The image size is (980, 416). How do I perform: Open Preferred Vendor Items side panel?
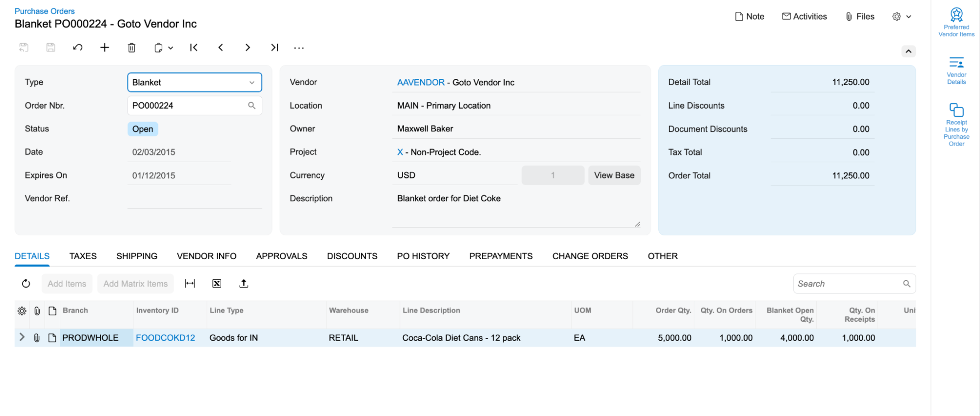pos(956,23)
